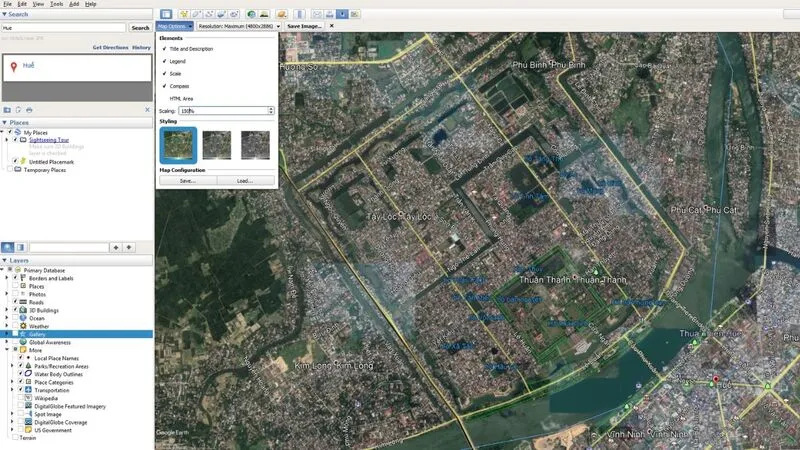Click the panel view icon beside magnifier

pyautogui.click(x=20, y=247)
